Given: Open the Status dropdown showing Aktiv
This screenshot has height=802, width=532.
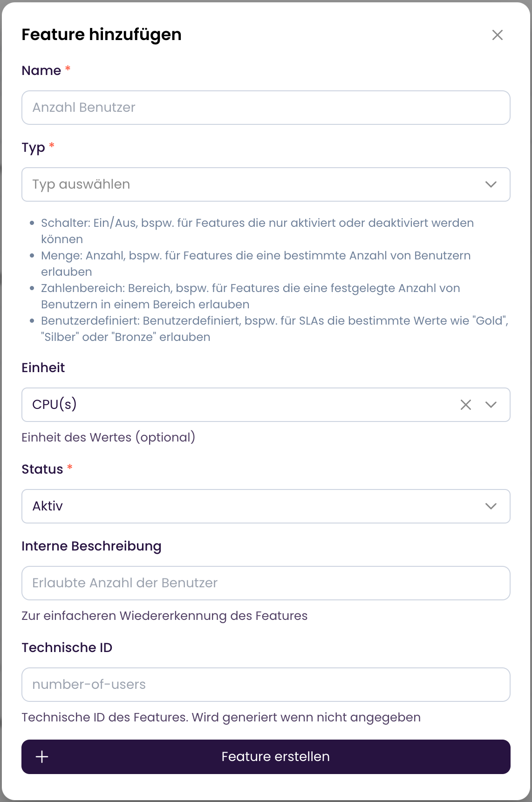Looking at the screenshot, I should coord(266,506).
